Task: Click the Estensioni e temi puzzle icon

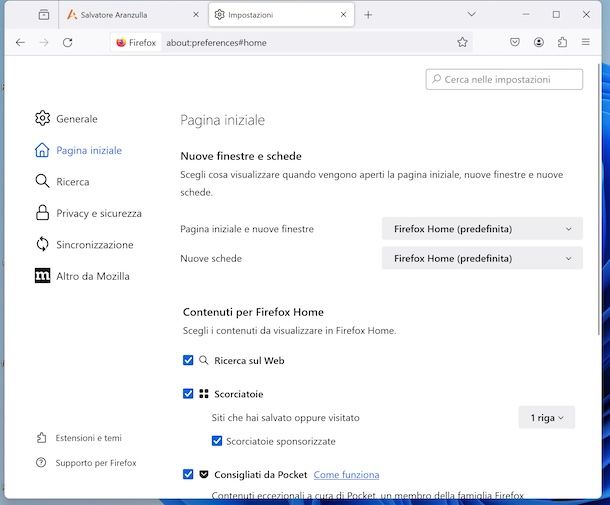Action: (x=41, y=438)
